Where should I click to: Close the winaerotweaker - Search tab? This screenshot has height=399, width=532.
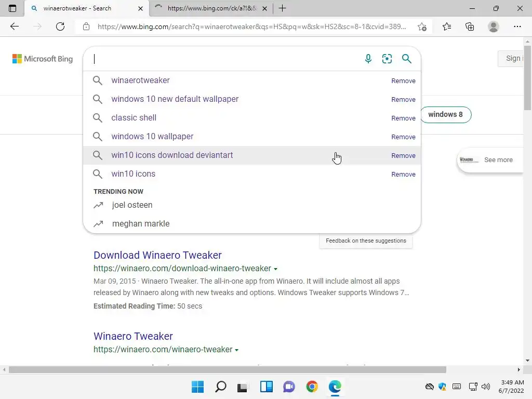pyautogui.click(x=140, y=8)
